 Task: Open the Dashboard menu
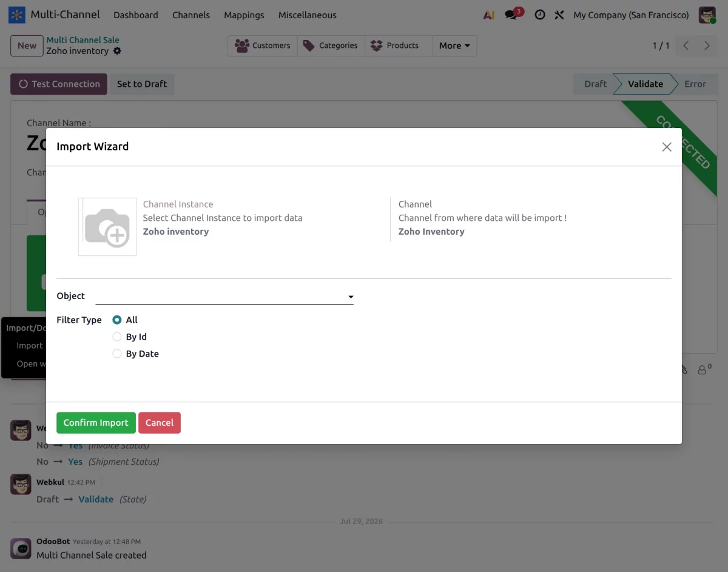click(x=136, y=15)
